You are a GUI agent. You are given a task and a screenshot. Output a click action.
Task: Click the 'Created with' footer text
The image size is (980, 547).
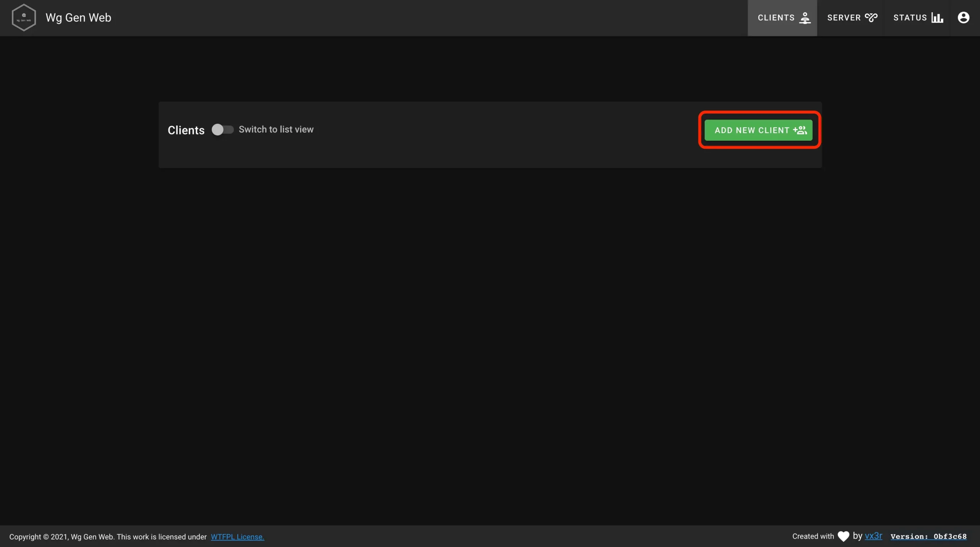pyautogui.click(x=813, y=536)
